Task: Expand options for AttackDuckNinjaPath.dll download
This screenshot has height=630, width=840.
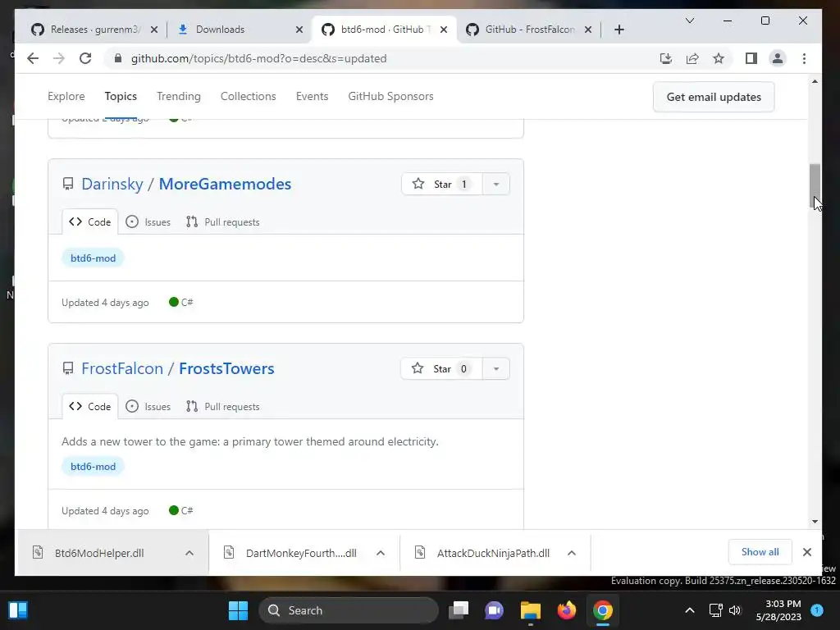Action: pos(572,553)
